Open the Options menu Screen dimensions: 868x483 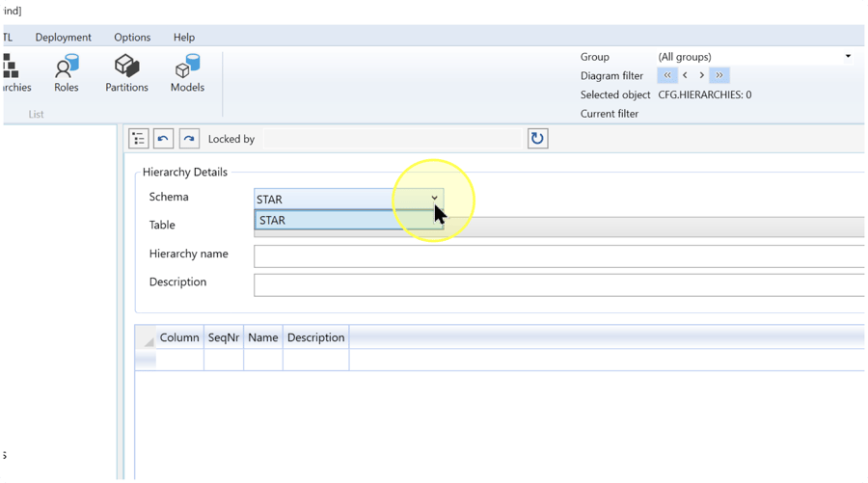pyautogui.click(x=132, y=37)
